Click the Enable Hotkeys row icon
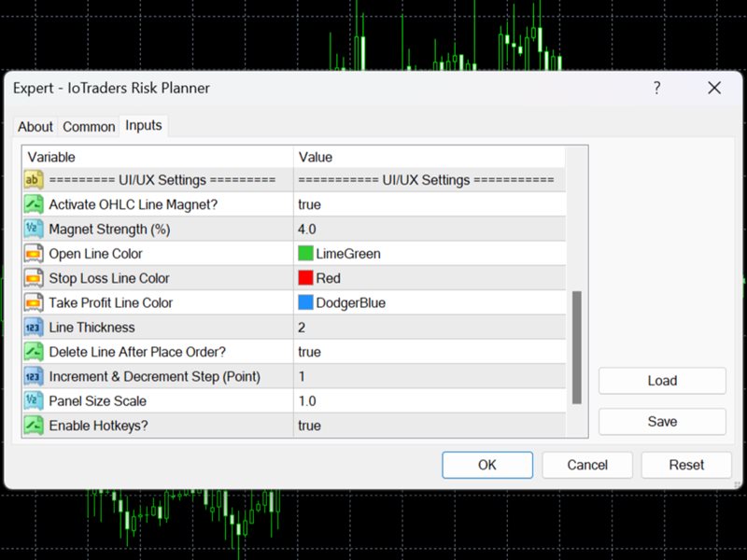This screenshot has width=747, height=560. click(x=34, y=426)
